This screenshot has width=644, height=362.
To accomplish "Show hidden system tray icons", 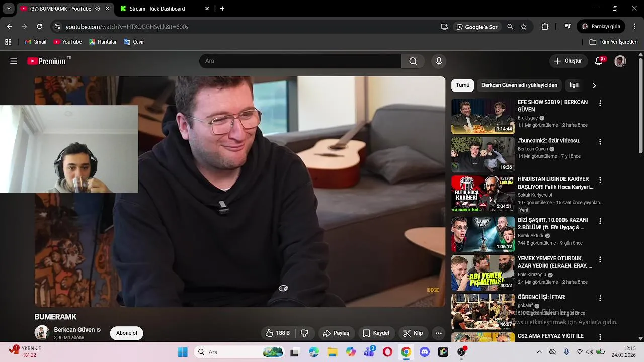I will (x=539, y=352).
